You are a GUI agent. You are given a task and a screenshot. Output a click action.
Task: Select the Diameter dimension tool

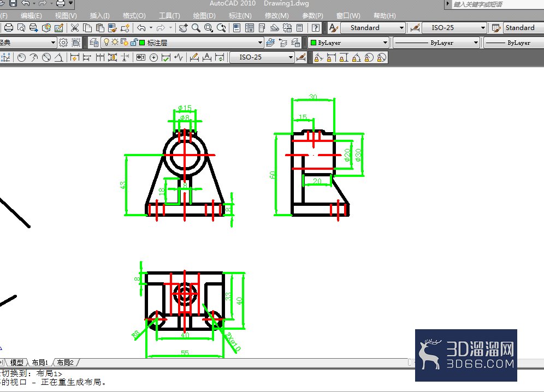click(46, 57)
